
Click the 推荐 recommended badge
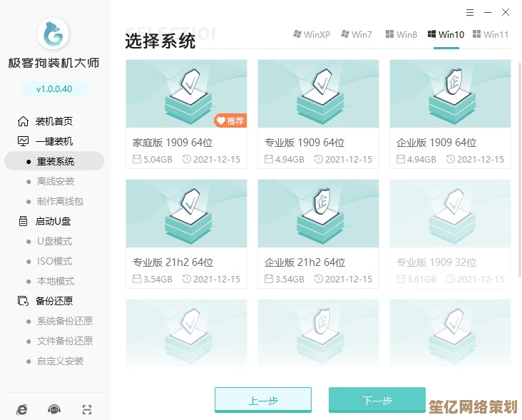(230, 121)
